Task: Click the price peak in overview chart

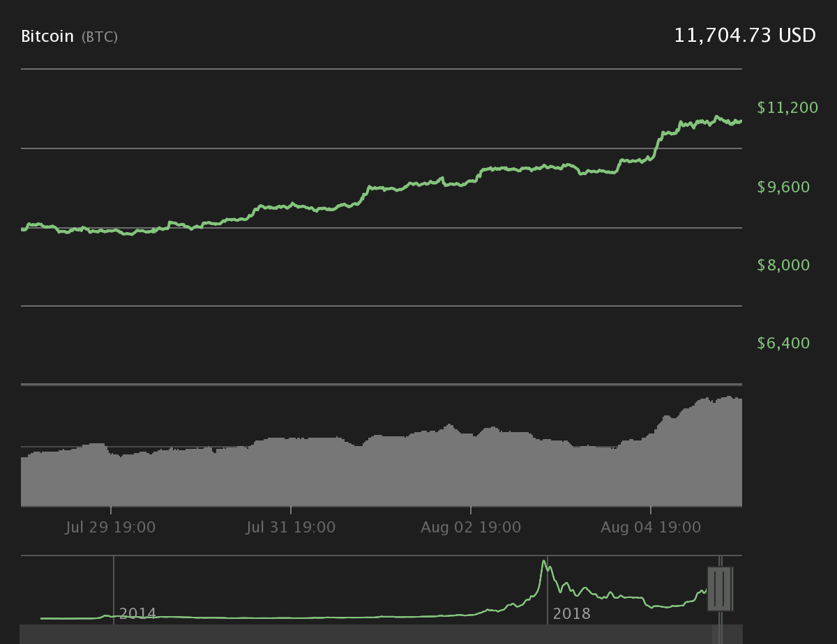Action: click(x=543, y=561)
